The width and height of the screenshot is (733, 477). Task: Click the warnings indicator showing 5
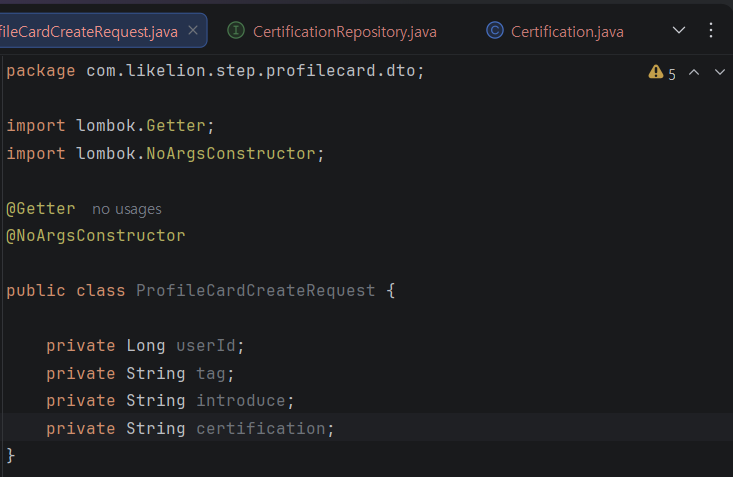click(x=662, y=73)
